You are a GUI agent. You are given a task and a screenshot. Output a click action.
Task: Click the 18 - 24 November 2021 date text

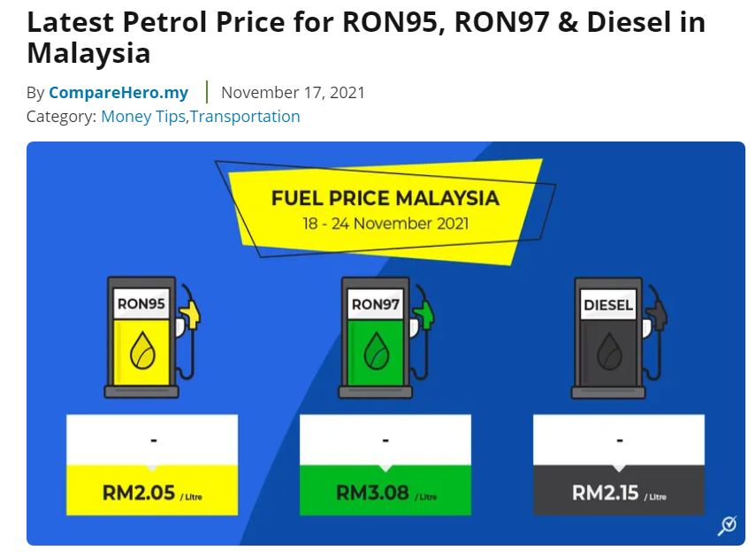pyautogui.click(x=386, y=224)
